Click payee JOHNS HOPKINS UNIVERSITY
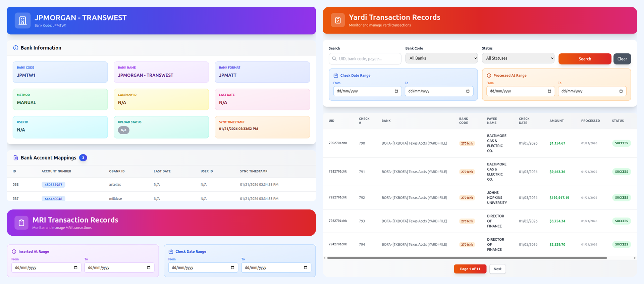 [x=497, y=198]
